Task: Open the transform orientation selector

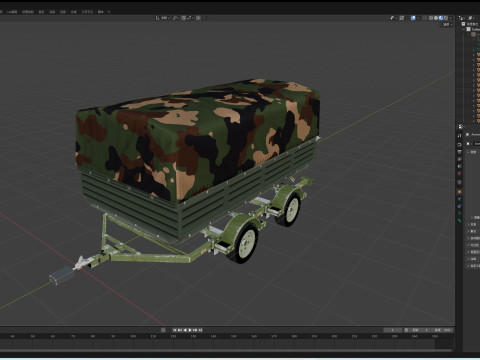Action: pyautogui.click(x=162, y=18)
